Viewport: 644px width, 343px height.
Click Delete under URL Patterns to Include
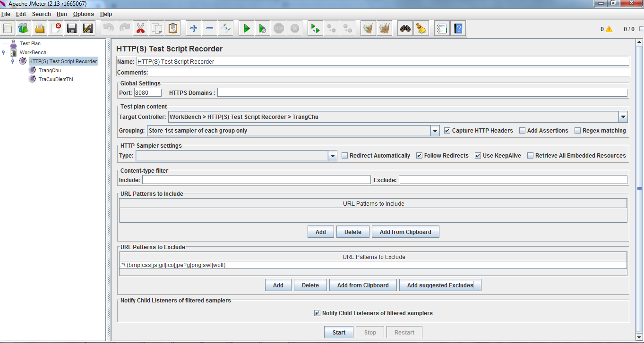click(x=353, y=232)
